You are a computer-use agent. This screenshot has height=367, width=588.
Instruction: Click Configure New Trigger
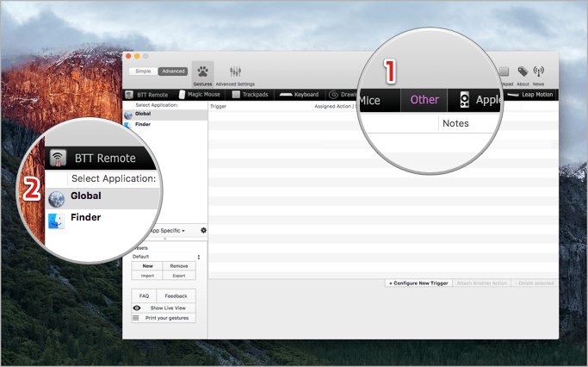click(x=418, y=283)
